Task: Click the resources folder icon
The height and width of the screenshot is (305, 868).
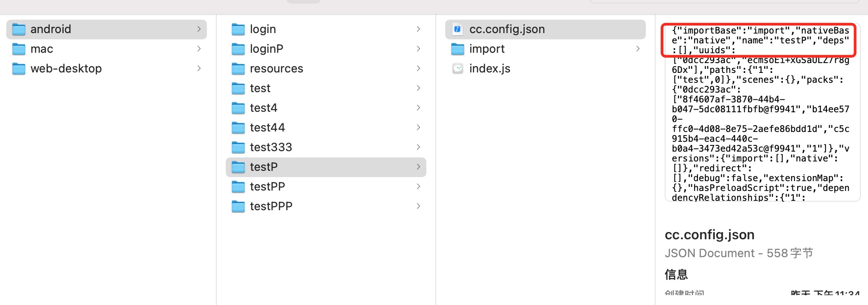Action: [x=238, y=68]
